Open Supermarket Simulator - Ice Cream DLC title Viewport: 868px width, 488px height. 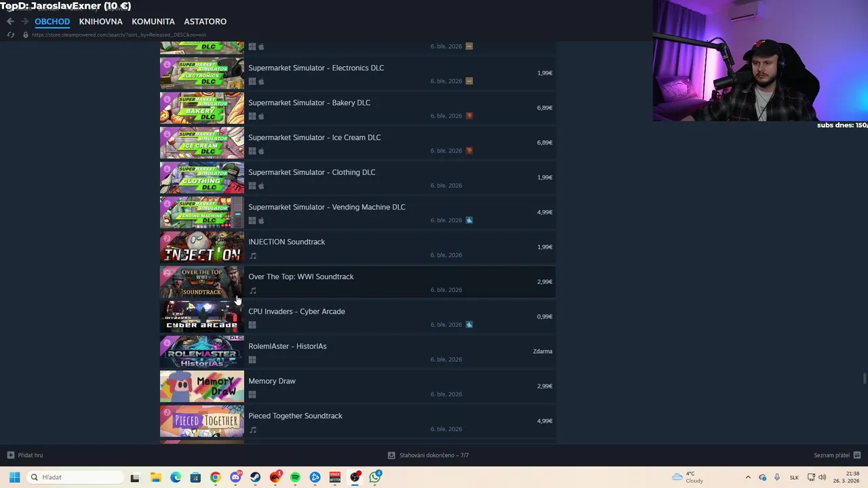[315, 138]
